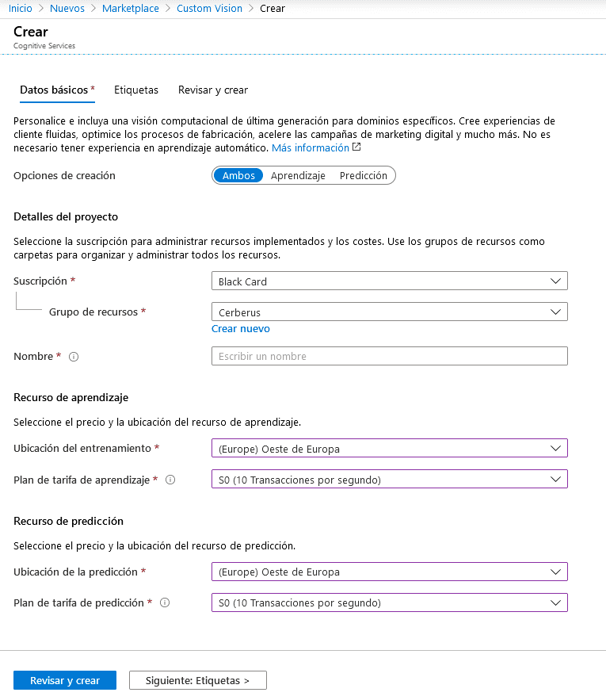Viewport: 606px width, 700px height.
Task: Go to Marketplace in the breadcrumb
Action: pyautogui.click(x=130, y=9)
